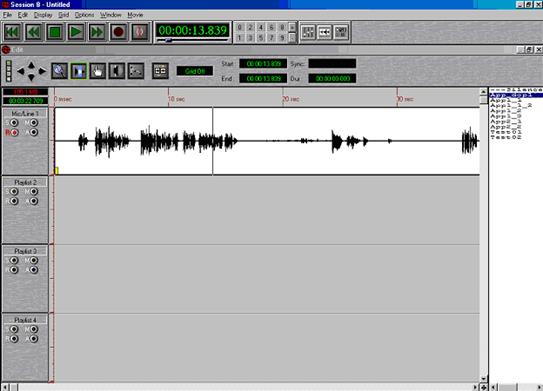Arm recording with the red Record button
The image size is (543, 391).
(x=118, y=32)
